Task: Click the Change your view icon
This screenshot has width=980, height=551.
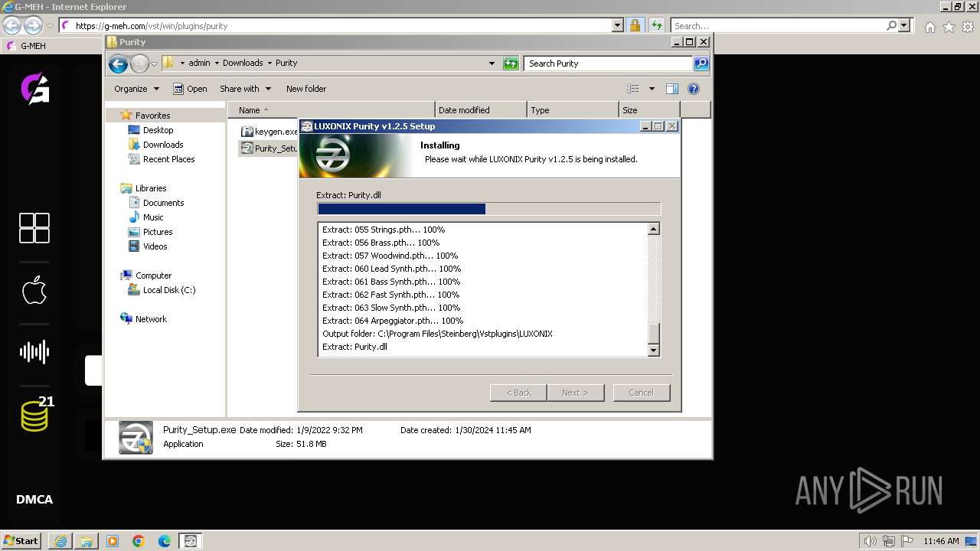Action: (633, 89)
